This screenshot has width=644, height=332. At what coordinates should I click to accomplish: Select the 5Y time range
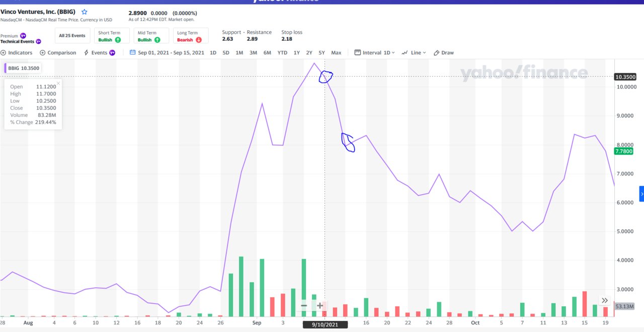point(321,52)
